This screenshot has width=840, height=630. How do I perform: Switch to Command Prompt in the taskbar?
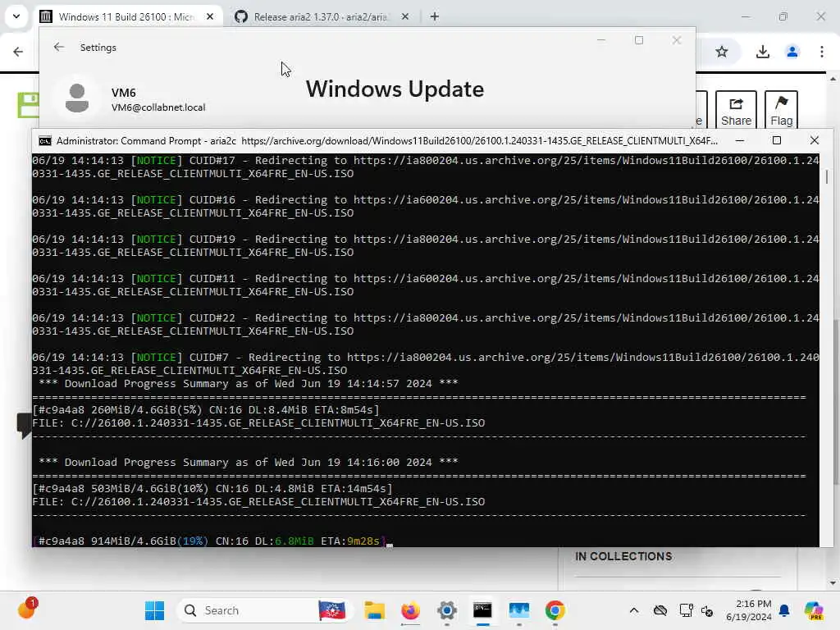coord(482,610)
